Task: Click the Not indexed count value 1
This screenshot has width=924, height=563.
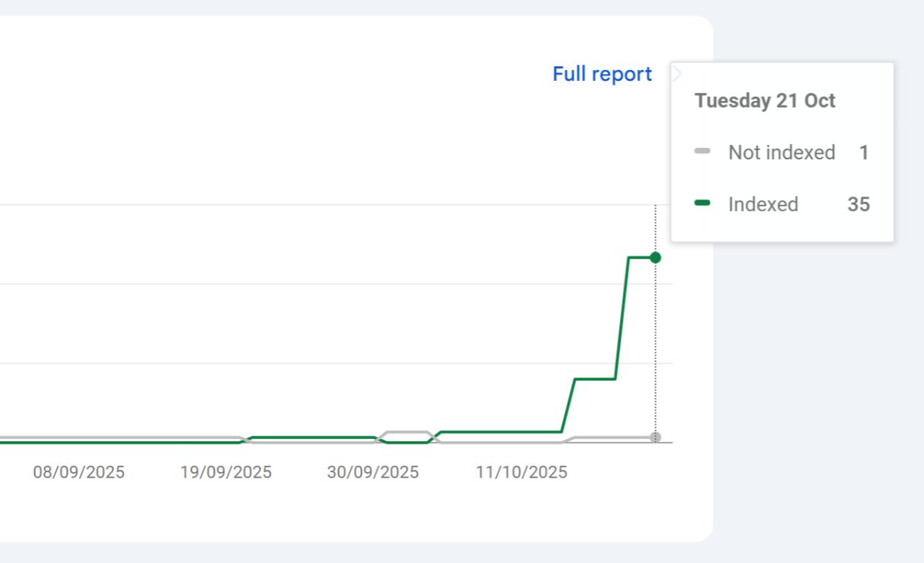Action: pos(864,152)
